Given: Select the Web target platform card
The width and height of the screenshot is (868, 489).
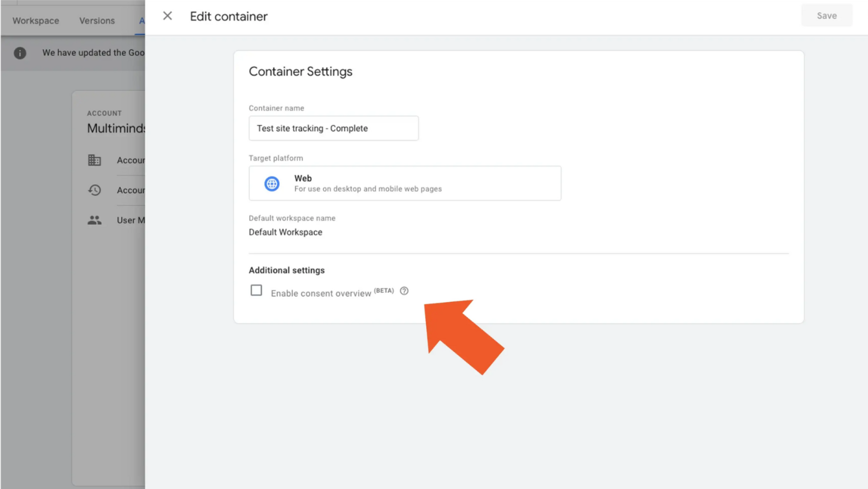Looking at the screenshot, I should point(405,183).
